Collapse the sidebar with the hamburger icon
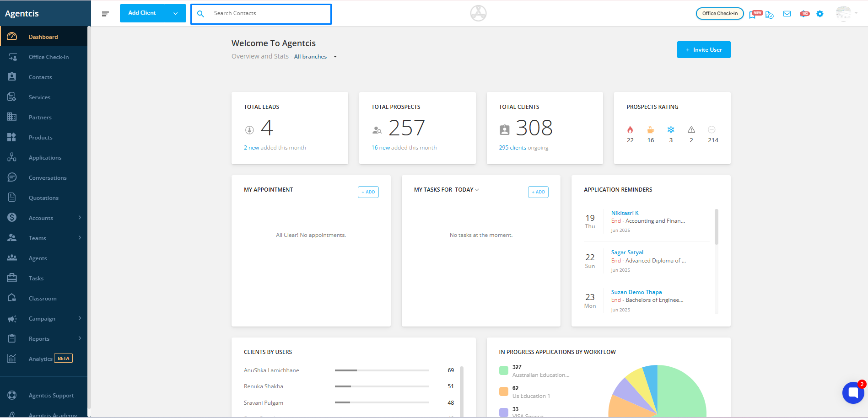This screenshot has height=418, width=868. [105, 14]
